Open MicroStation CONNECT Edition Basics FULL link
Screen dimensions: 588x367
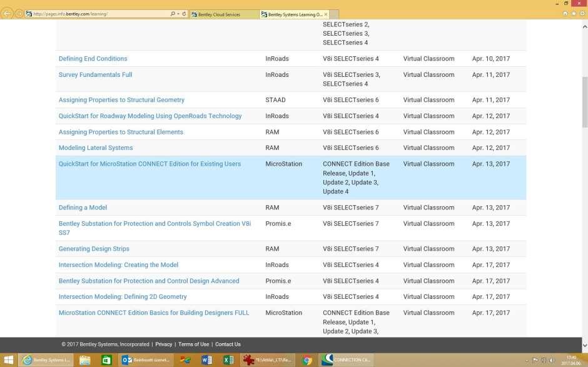click(154, 313)
